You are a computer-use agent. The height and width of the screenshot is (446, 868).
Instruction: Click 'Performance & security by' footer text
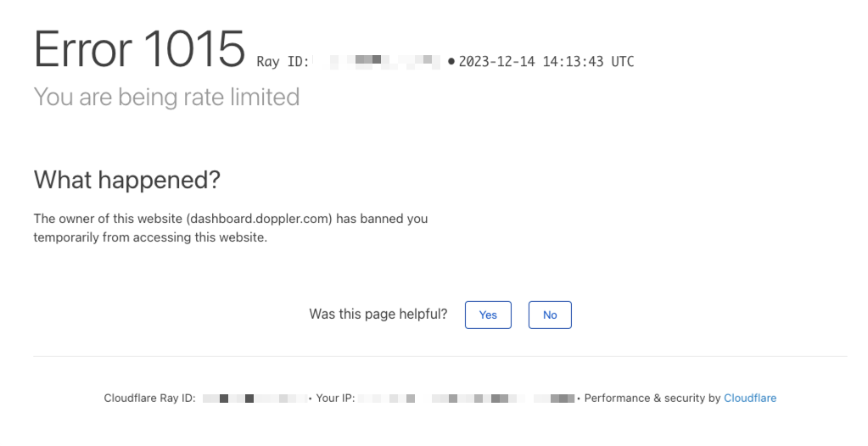tap(652, 398)
